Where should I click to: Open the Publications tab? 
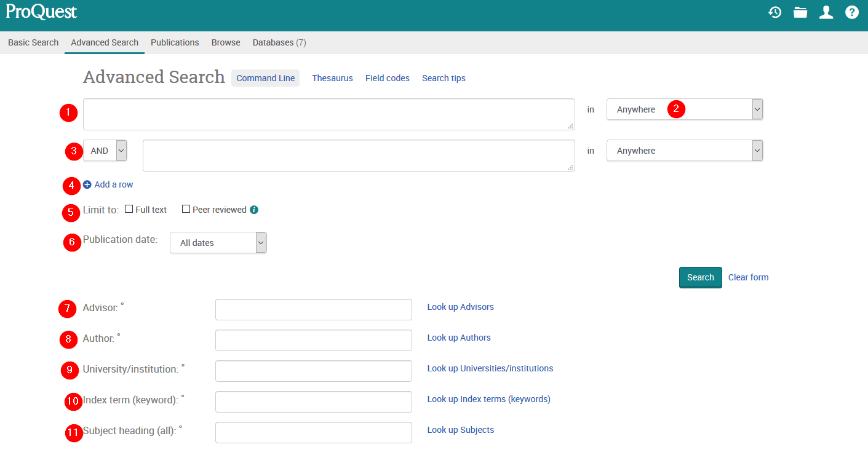click(175, 42)
